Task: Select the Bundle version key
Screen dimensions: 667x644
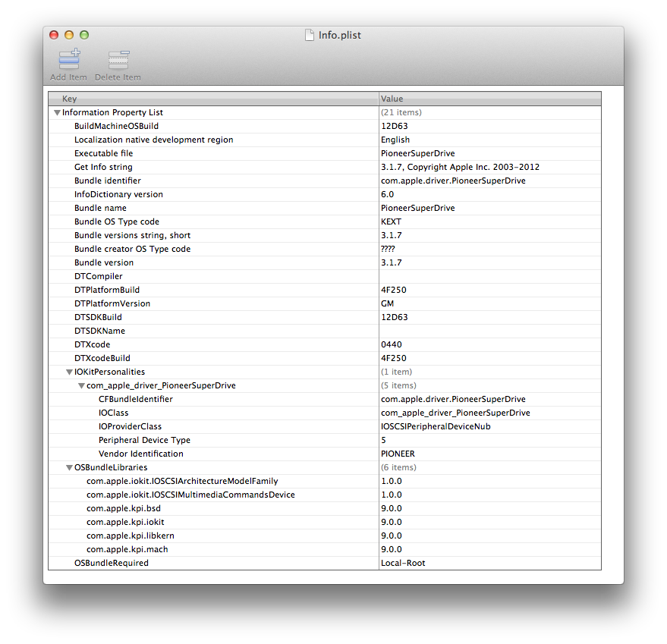Action: [104, 262]
